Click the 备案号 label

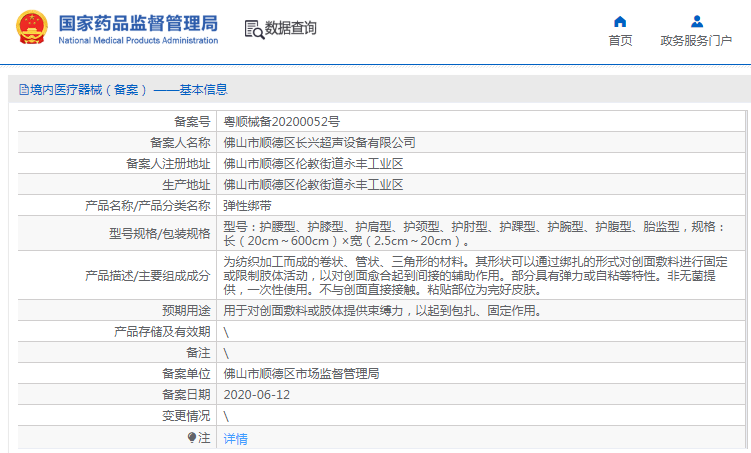point(192,122)
